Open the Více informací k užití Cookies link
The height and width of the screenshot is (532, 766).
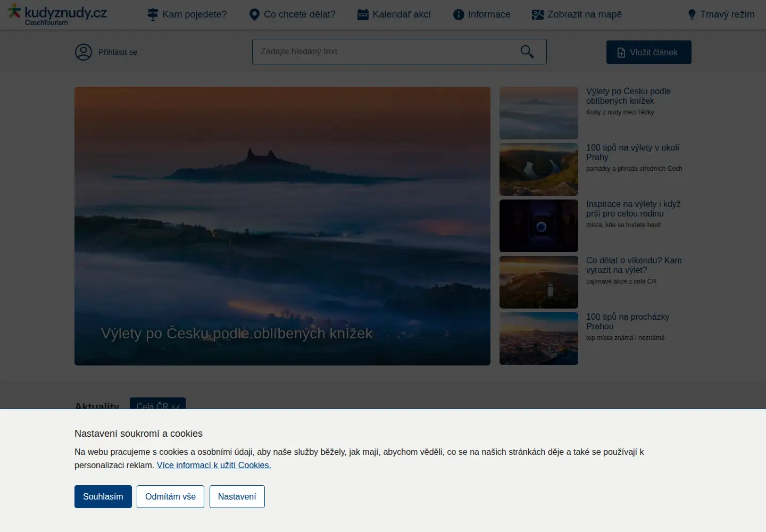point(214,465)
